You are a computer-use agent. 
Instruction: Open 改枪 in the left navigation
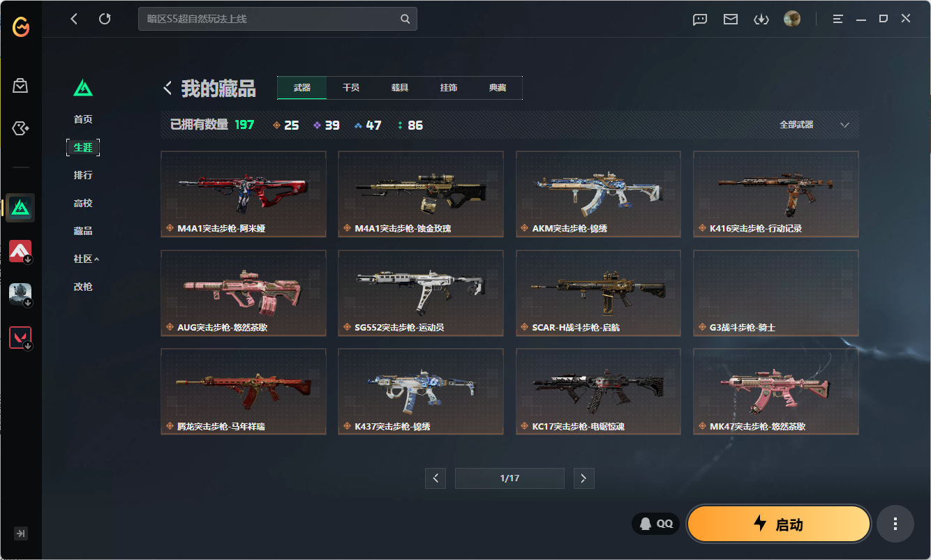pos(83,287)
